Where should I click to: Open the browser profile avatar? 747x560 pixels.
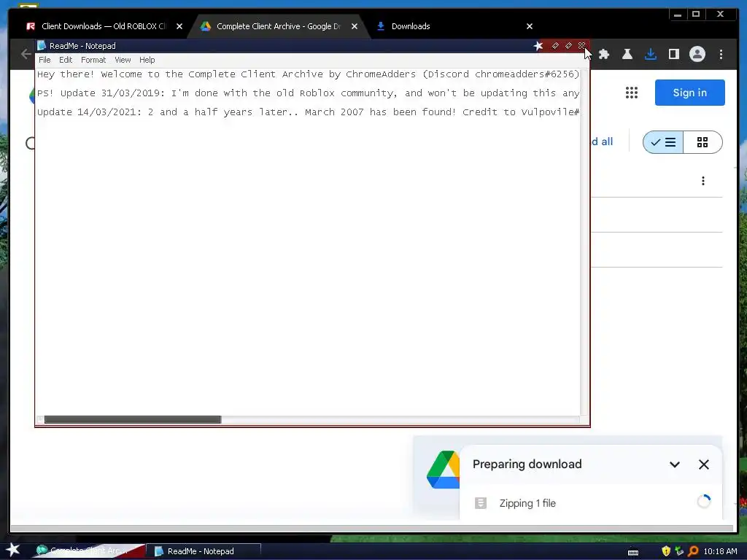[x=697, y=54]
